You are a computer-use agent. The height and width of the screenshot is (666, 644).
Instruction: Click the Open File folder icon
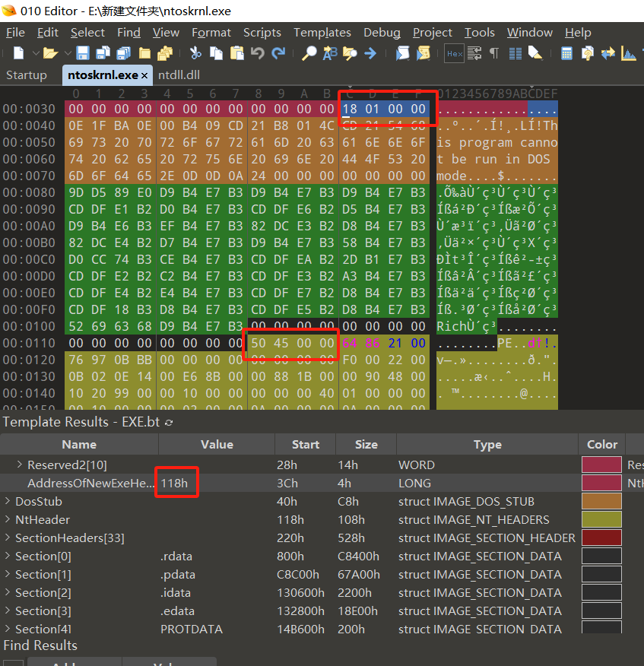[x=50, y=53]
